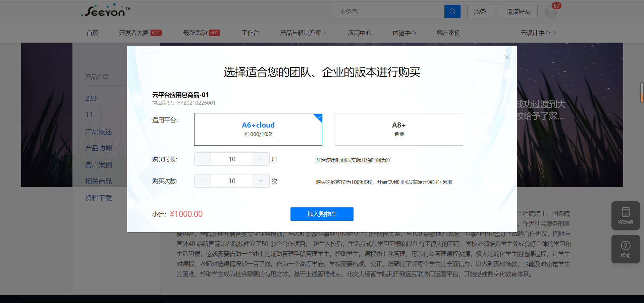644x303 pixels.
Task: Decrease 购买时长 with minus button
Action: 203,159
